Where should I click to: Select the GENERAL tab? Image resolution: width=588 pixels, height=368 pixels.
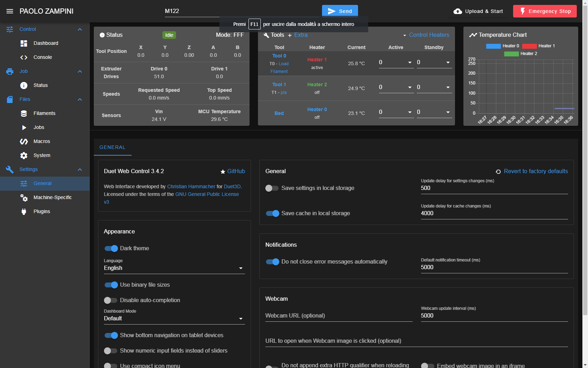pos(112,148)
